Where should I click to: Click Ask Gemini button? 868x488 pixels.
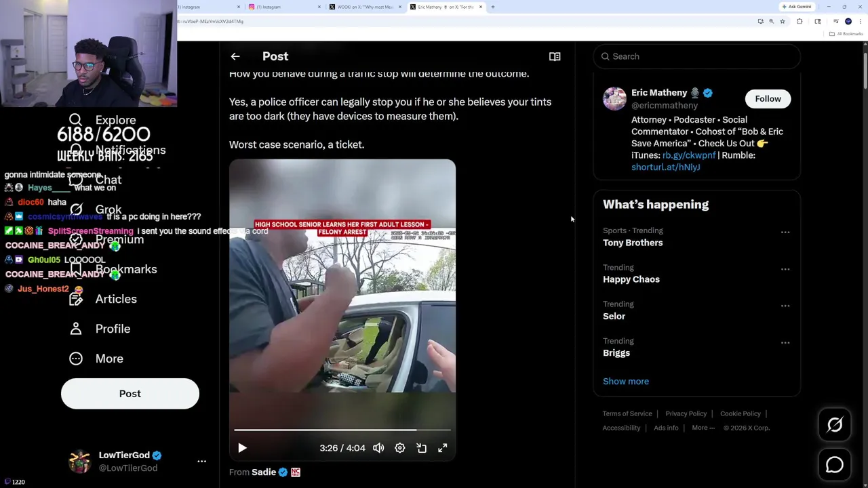pos(797,7)
